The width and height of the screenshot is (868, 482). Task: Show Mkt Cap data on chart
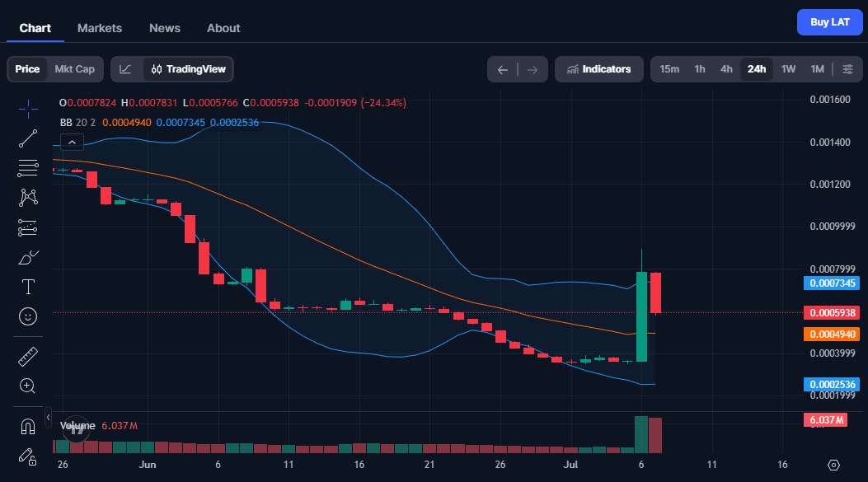tap(75, 69)
